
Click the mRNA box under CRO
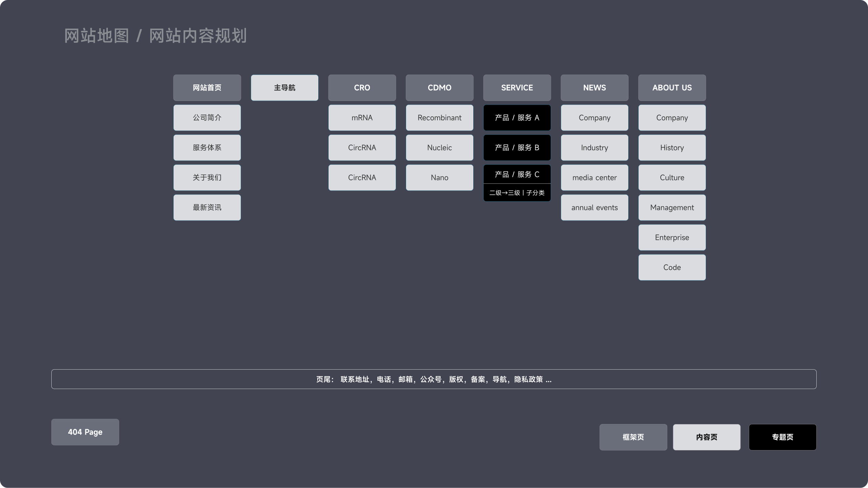pyautogui.click(x=362, y=118)
